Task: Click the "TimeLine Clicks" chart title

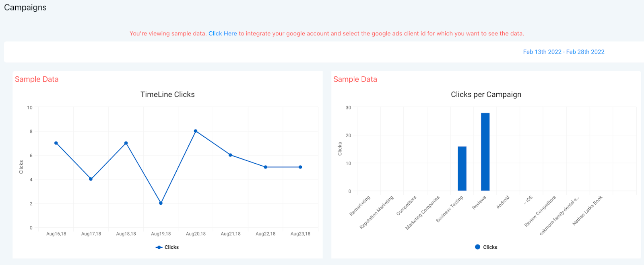Action: pyautogui.click(x=167, y=94)
